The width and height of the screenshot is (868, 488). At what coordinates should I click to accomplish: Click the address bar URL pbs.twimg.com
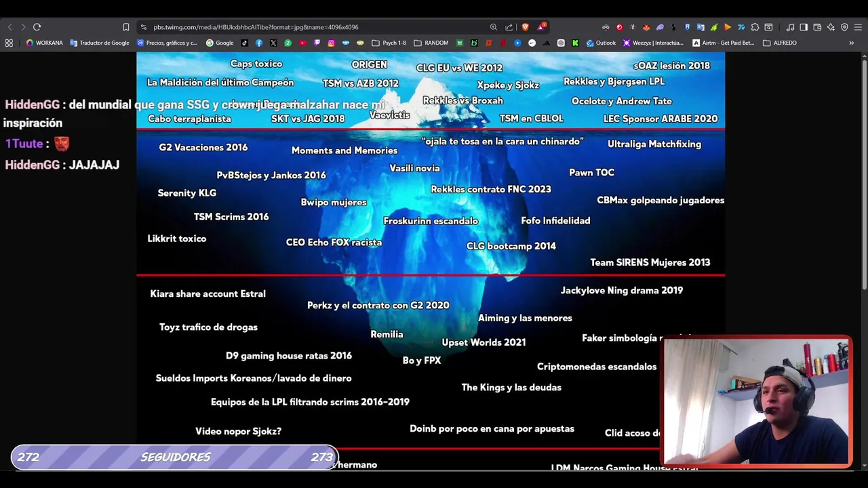(256, 27)
